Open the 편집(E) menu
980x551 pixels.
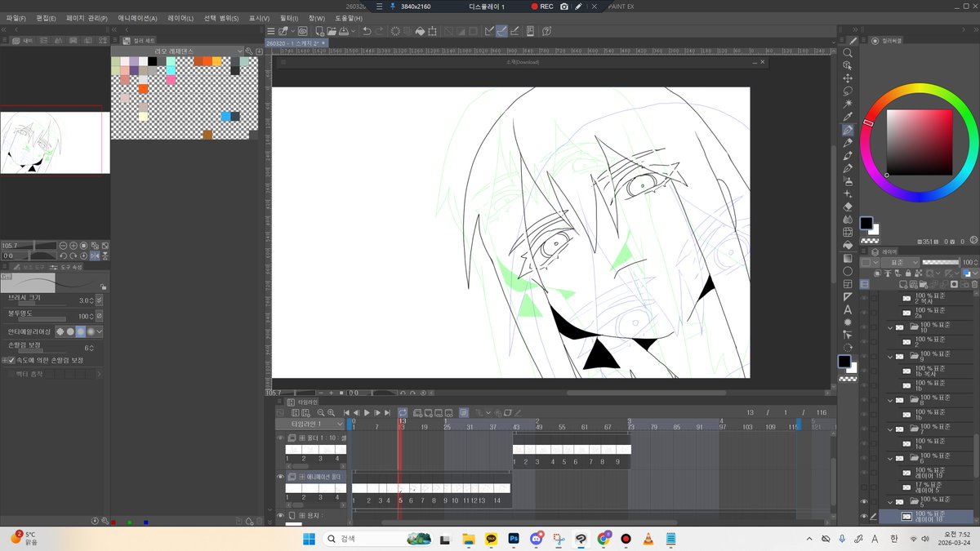coord(47,18)
